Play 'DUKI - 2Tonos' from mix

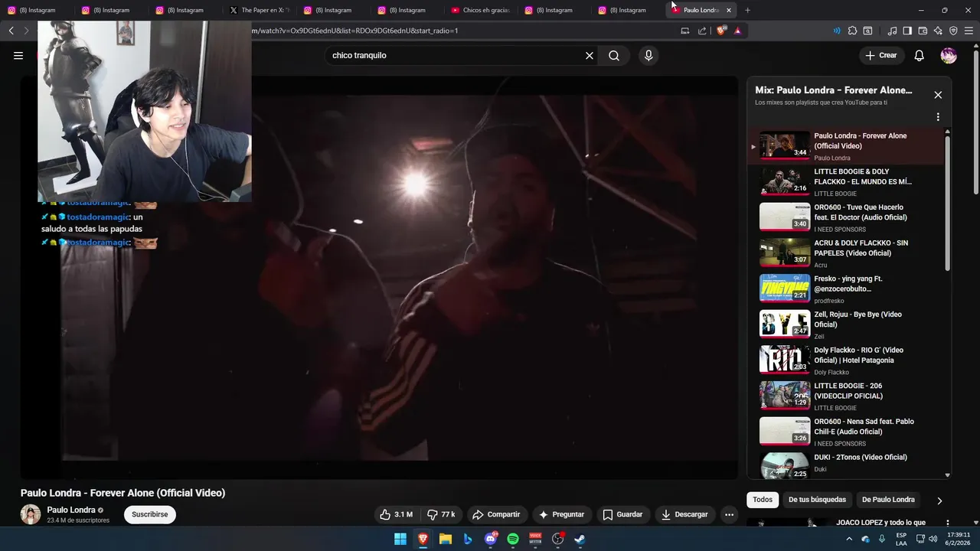pos(846,464)
